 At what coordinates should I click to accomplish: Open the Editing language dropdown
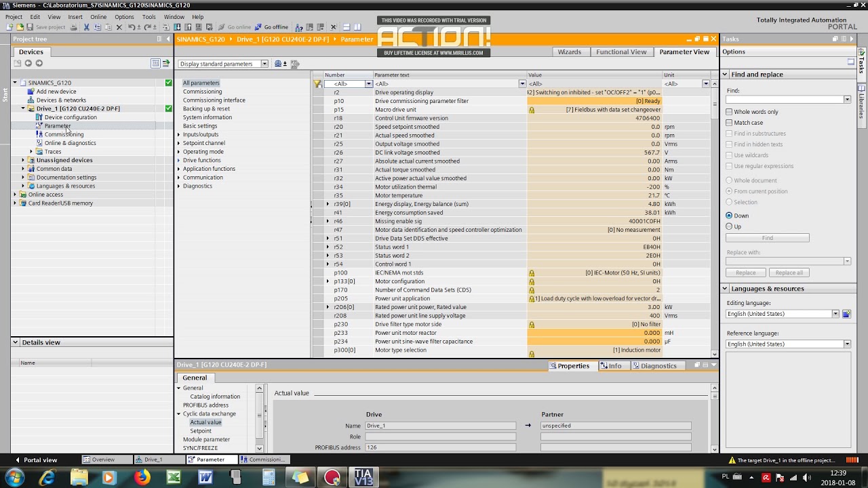[835, 314]
